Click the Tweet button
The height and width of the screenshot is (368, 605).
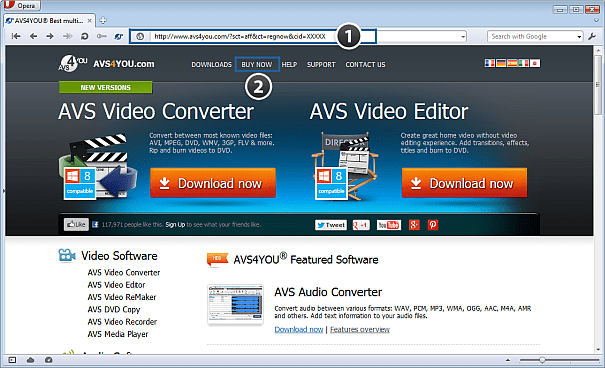331,225
